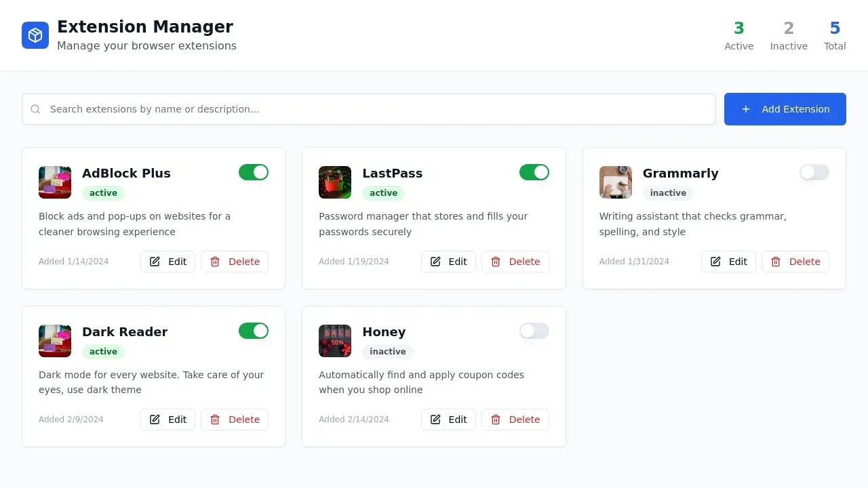Click the search extensions input field

click(368, 109)
